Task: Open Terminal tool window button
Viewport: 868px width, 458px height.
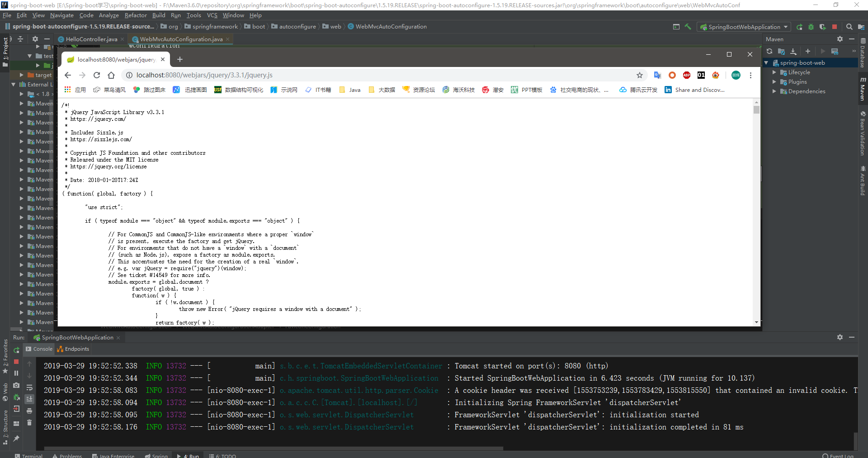Action: pos(28,455)
